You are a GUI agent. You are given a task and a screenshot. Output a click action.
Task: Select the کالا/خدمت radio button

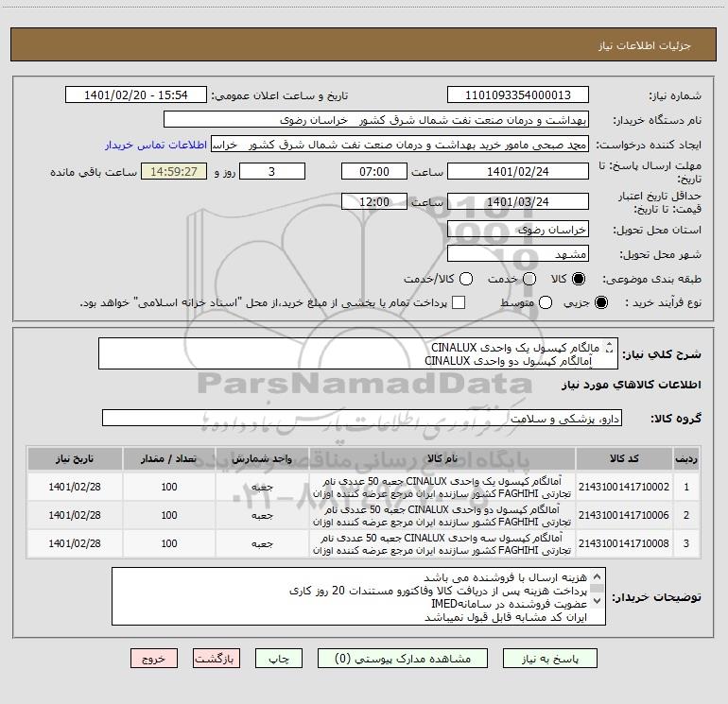[466, 279]
